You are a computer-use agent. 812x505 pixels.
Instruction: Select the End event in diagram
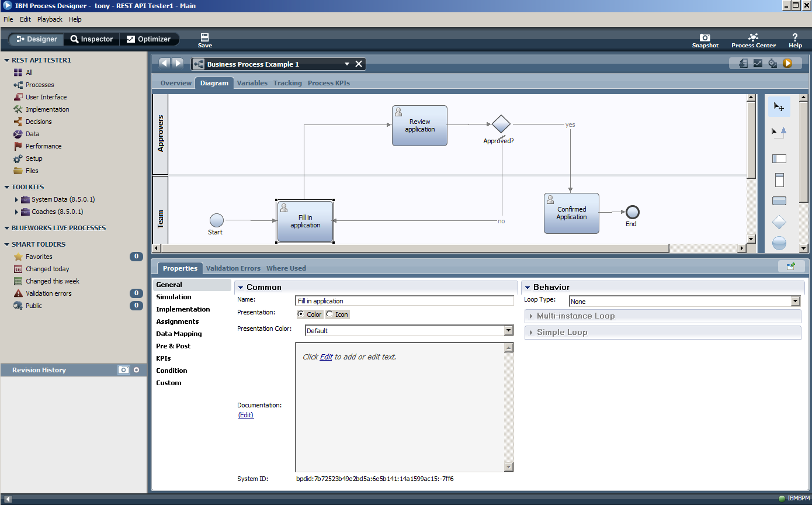[632, 212]
